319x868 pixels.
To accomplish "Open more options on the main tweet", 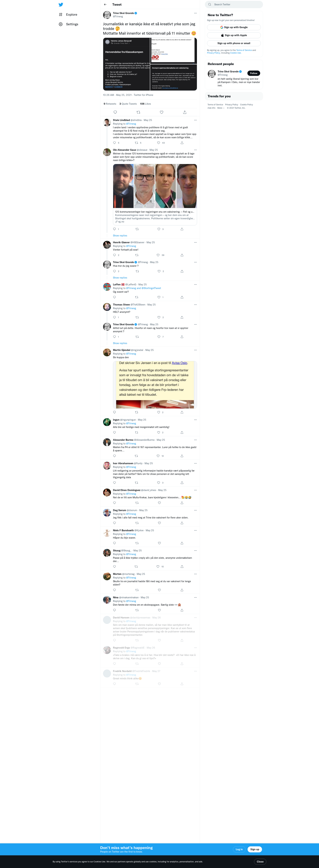I will click(x=195, y=13).
